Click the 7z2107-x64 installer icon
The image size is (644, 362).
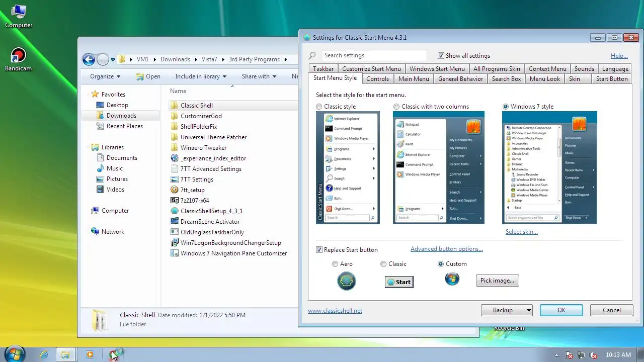pyautogui.click(x=175, y=200)
